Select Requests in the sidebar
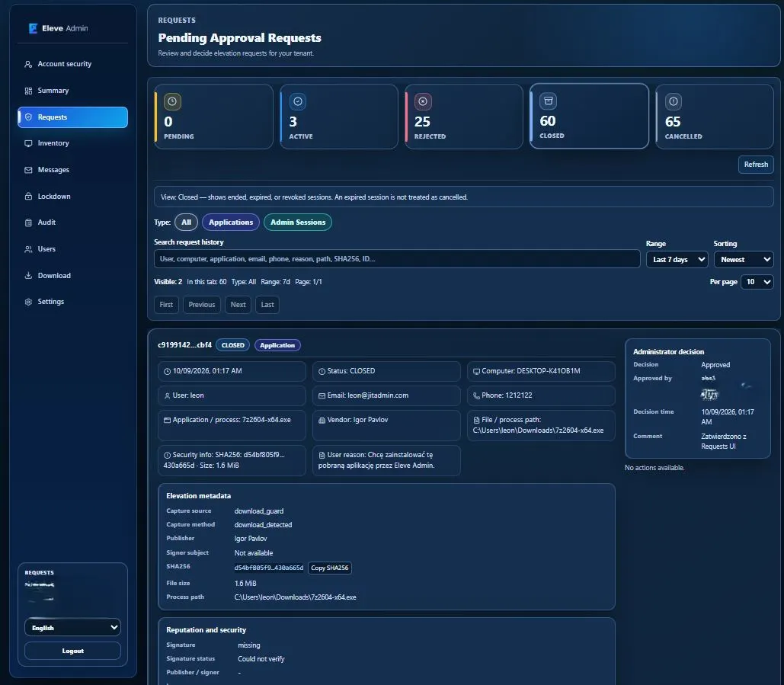The width and height of the screenshot is (784, 685). tap(72, 117)
